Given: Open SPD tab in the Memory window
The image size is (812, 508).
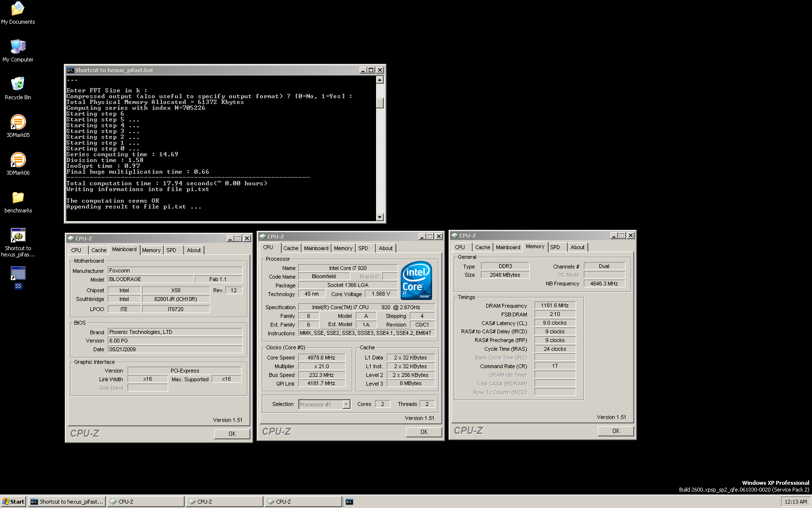Looking at the screenshot, I should pos(555,247).
